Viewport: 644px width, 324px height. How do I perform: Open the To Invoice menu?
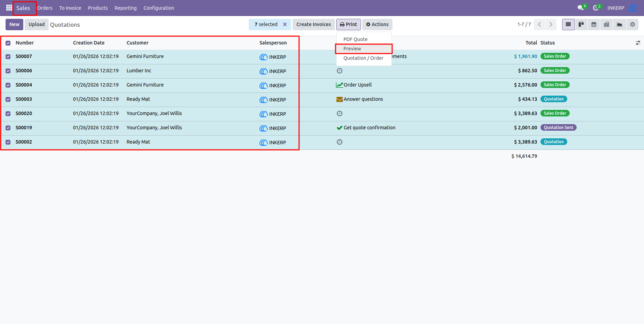70,8
